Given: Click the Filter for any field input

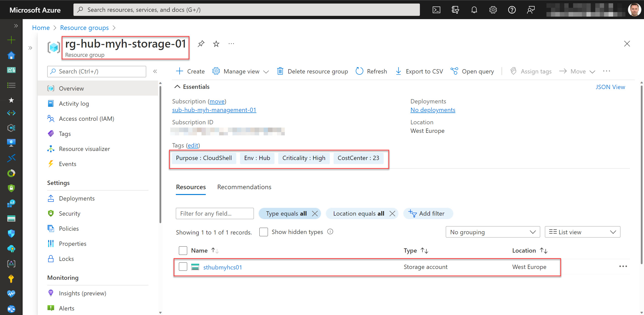Looking at the screenshot, I should pos(215,213).
